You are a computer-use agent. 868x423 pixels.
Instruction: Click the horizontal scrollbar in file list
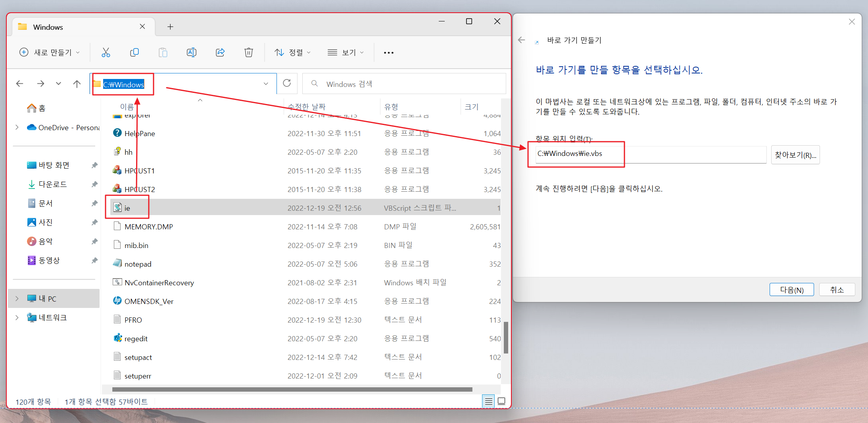point(292,389)
